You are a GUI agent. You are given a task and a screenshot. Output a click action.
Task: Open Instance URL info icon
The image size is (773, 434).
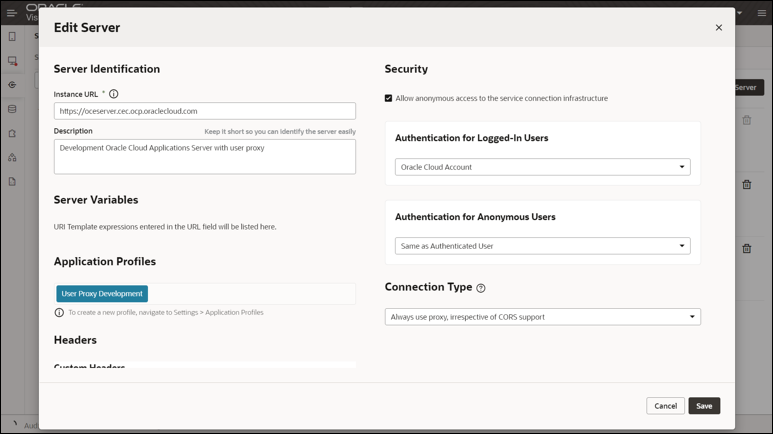click(113, 94)
